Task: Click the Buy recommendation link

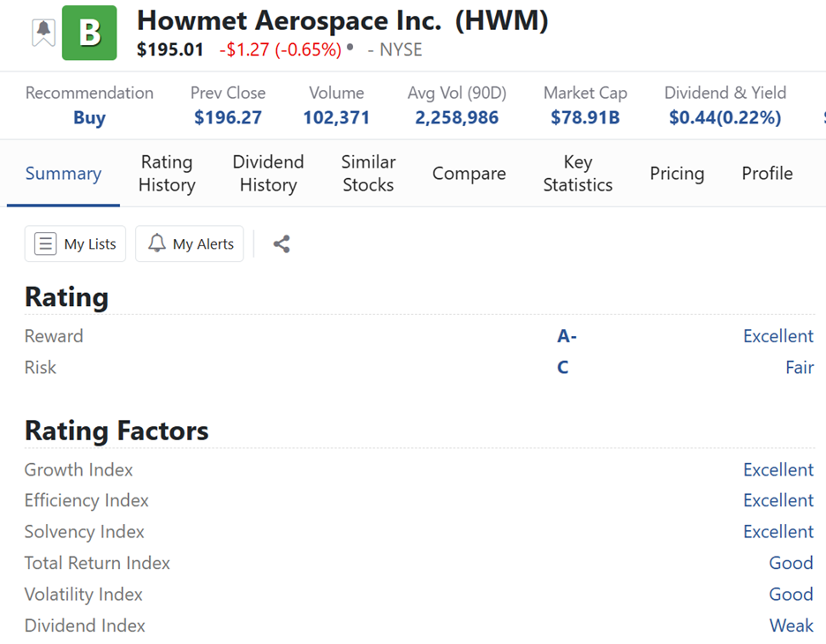Action: pos(89,118)
